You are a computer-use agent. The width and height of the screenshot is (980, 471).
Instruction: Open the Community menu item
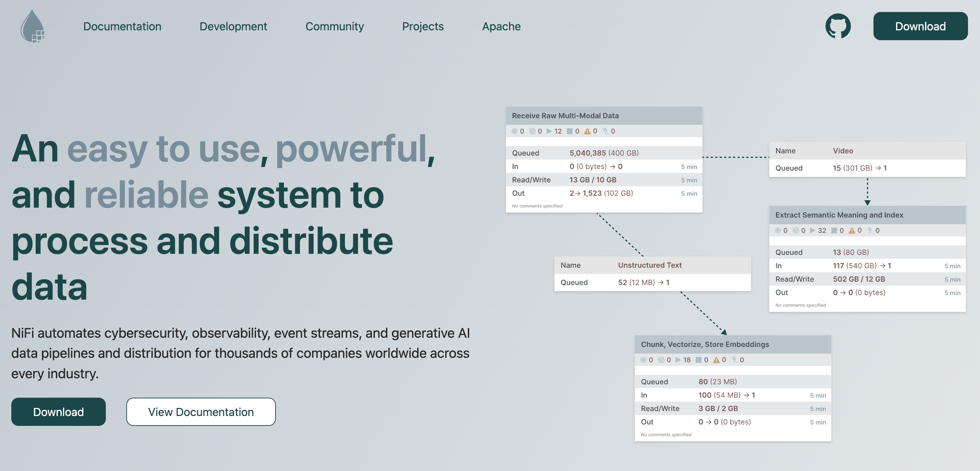(x=335, y=26)
